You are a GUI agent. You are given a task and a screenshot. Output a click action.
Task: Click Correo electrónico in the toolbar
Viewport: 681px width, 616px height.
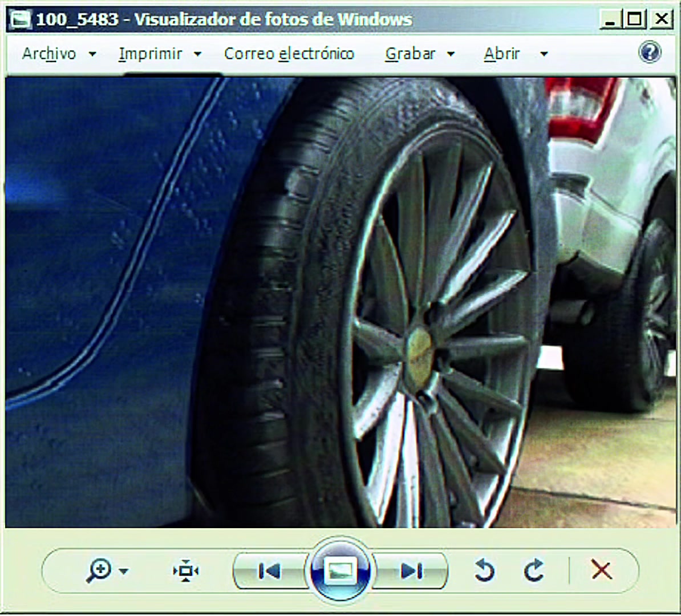(289, 54)
